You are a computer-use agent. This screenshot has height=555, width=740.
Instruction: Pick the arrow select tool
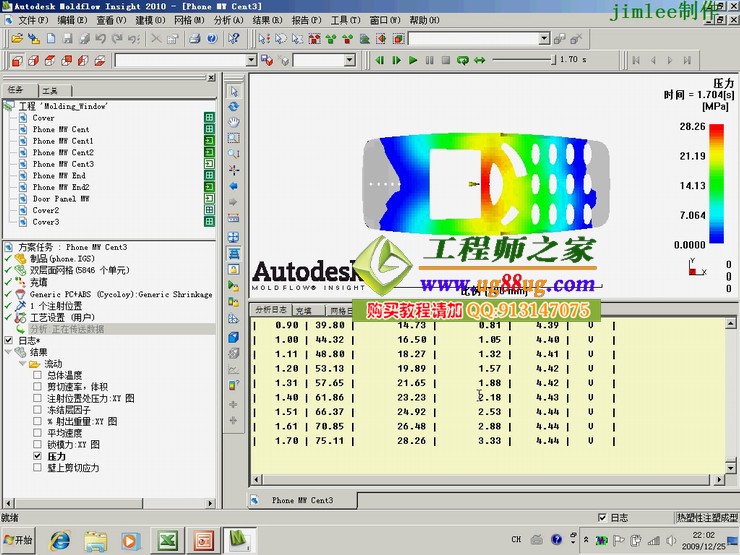(234, 90)
